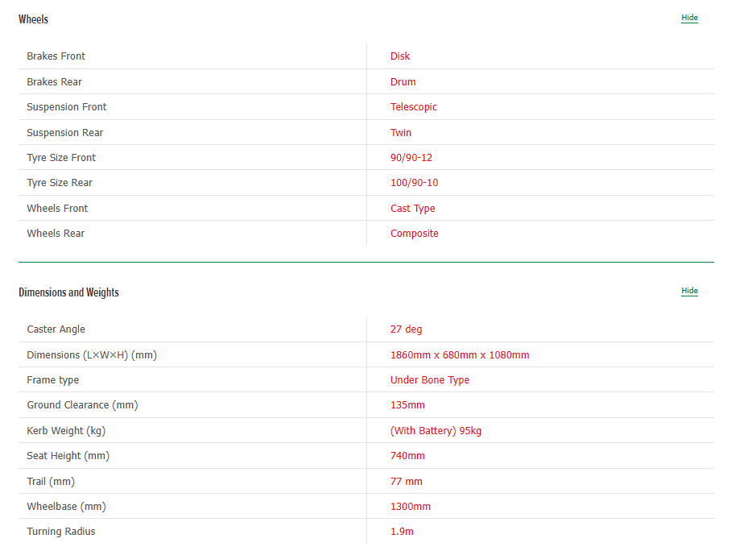This screenshot has height=551, width=756.
Task: Select the Wheels section heading
Action: (33, 19)
